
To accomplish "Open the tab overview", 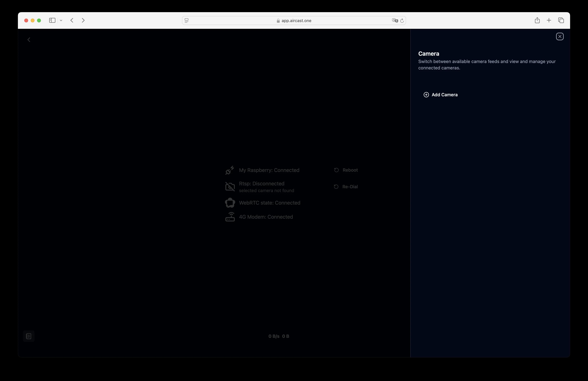I will (561, 20).
